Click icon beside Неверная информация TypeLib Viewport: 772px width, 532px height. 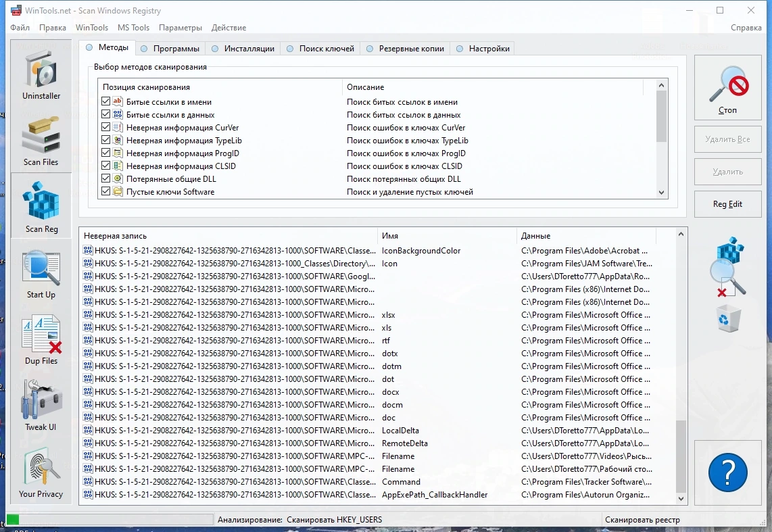(118, 140)
